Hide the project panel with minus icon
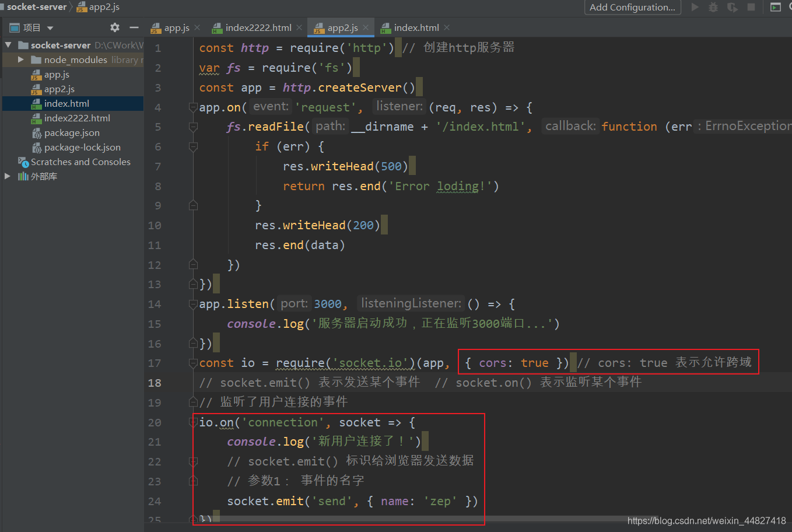The image size is (792, 532). click(134, 27)
